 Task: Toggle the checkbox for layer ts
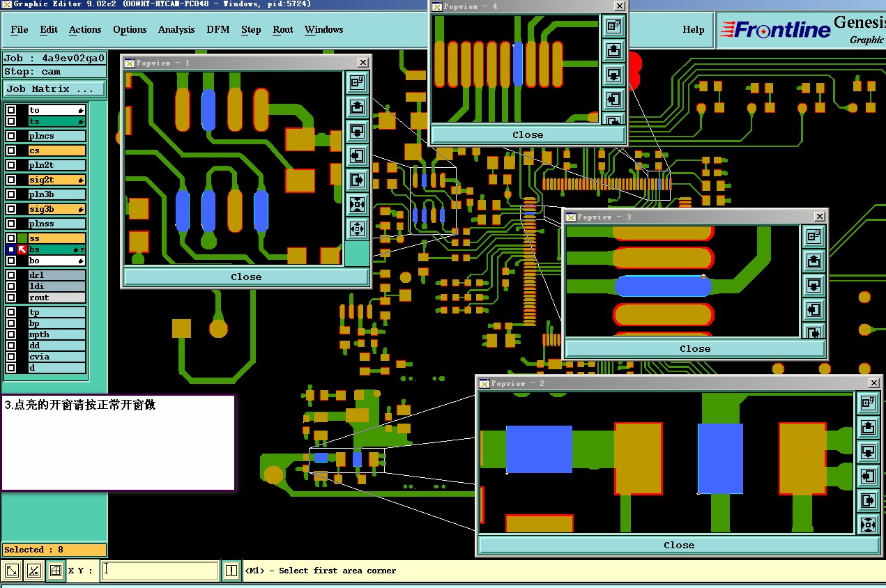click(11, 121)
